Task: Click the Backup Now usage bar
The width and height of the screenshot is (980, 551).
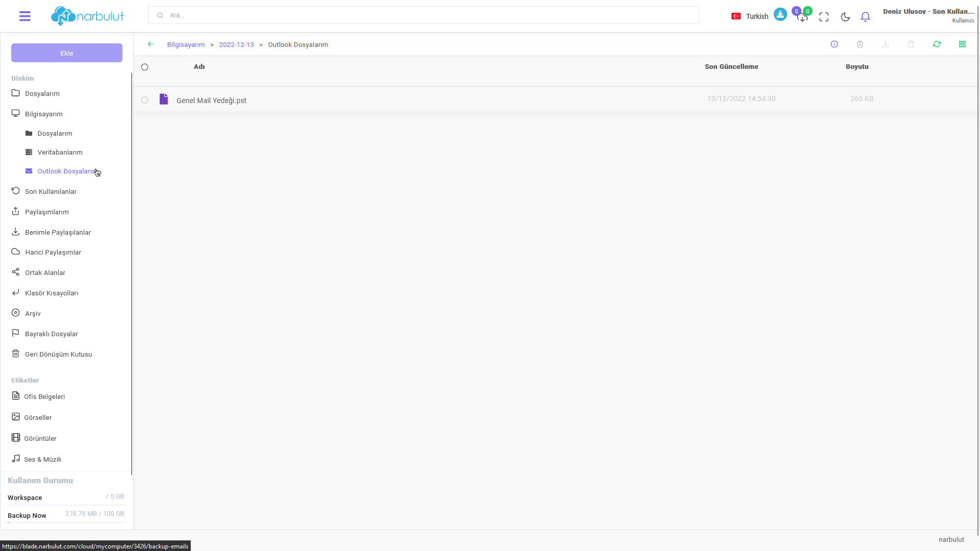Action: (66, 522)
